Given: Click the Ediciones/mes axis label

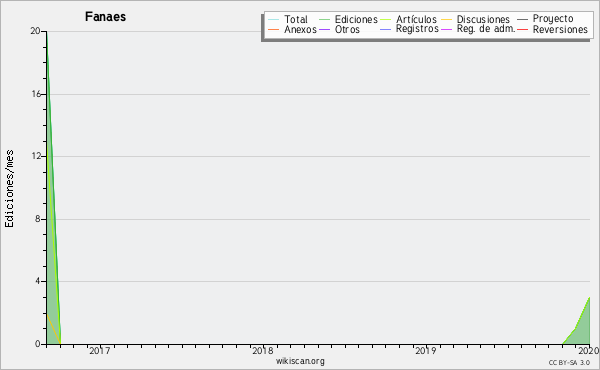Looking at the screenshot, I should (x=9, y=189).
